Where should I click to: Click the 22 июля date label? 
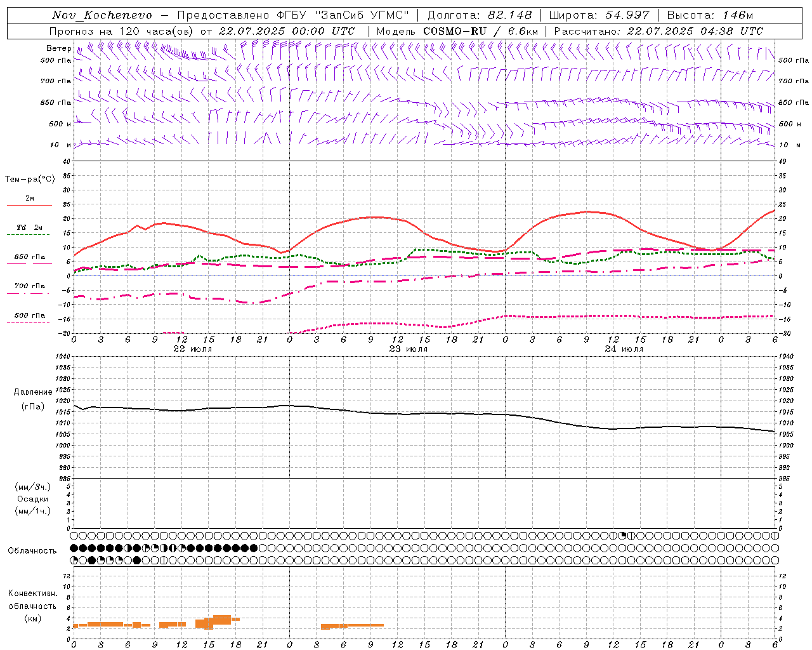click(193, 349)
